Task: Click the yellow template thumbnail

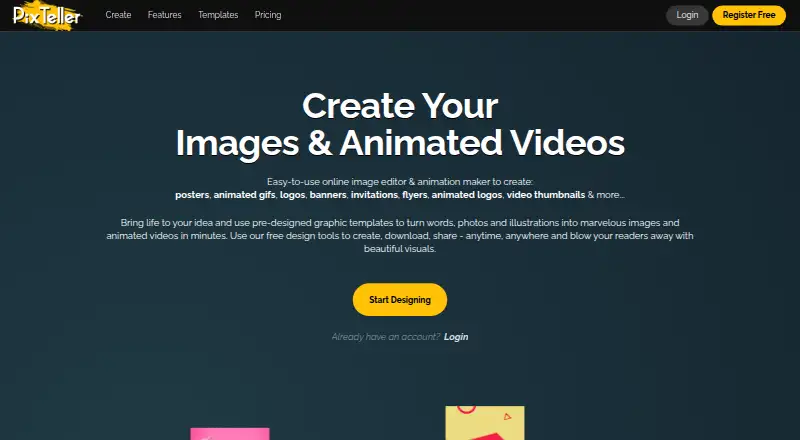Action: [485, 423]
